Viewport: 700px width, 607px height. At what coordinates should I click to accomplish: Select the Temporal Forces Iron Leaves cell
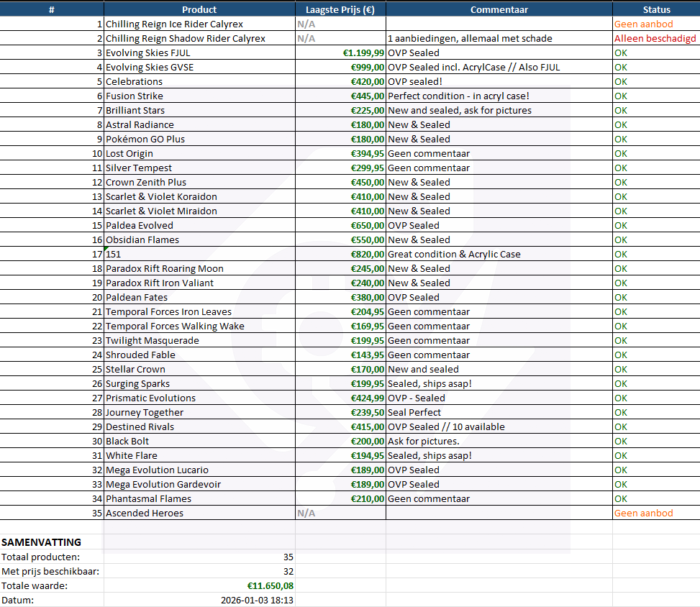click(199, 311)
